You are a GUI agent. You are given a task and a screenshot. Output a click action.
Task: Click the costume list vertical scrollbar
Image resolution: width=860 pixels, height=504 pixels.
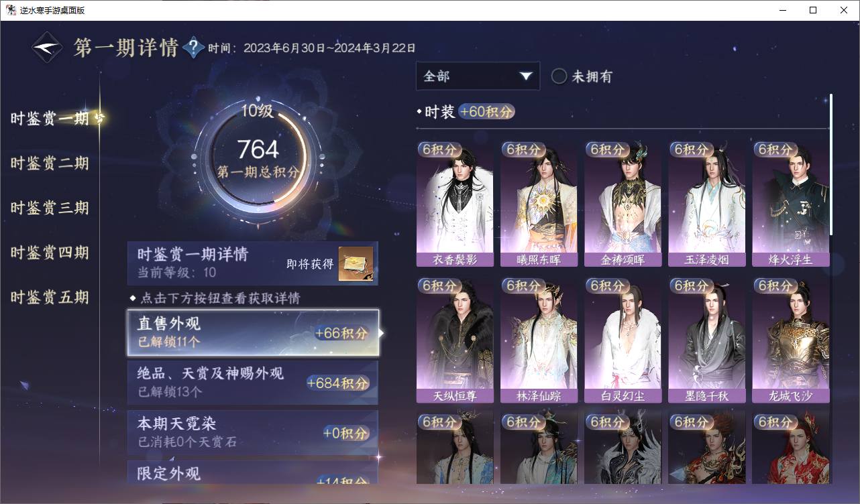(831, 164)
